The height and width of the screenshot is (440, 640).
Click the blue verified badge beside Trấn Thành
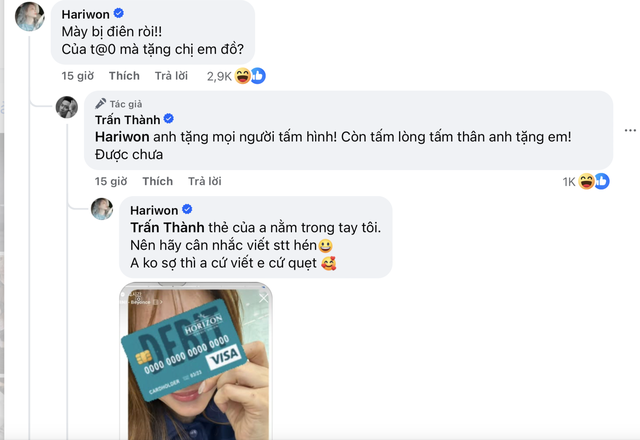tap(169, 119)
